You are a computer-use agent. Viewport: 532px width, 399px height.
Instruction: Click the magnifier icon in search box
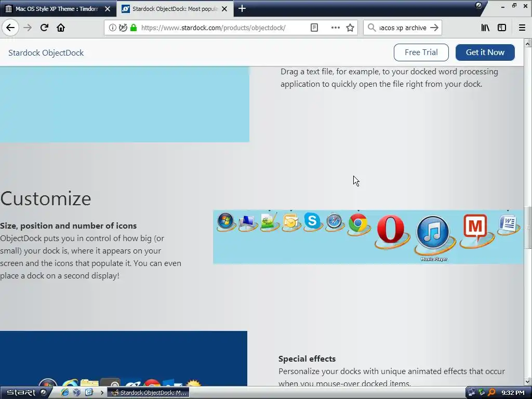point(372,28)
